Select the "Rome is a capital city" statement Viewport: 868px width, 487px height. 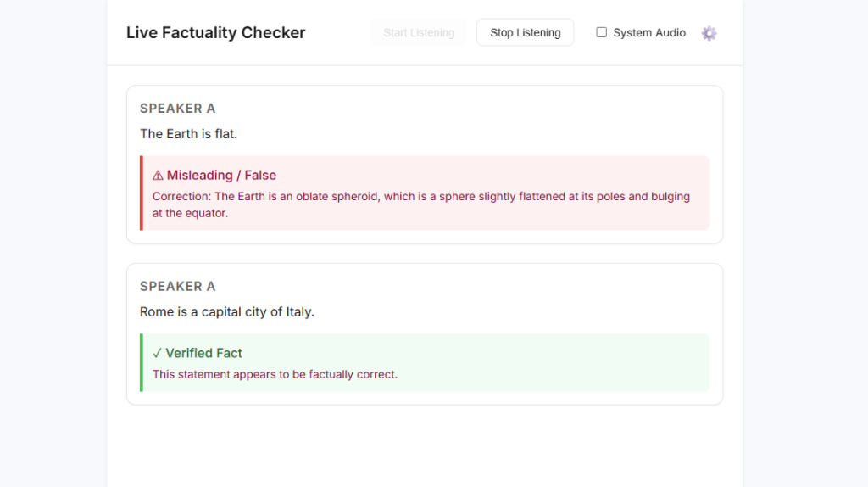(x=227, y=312)
